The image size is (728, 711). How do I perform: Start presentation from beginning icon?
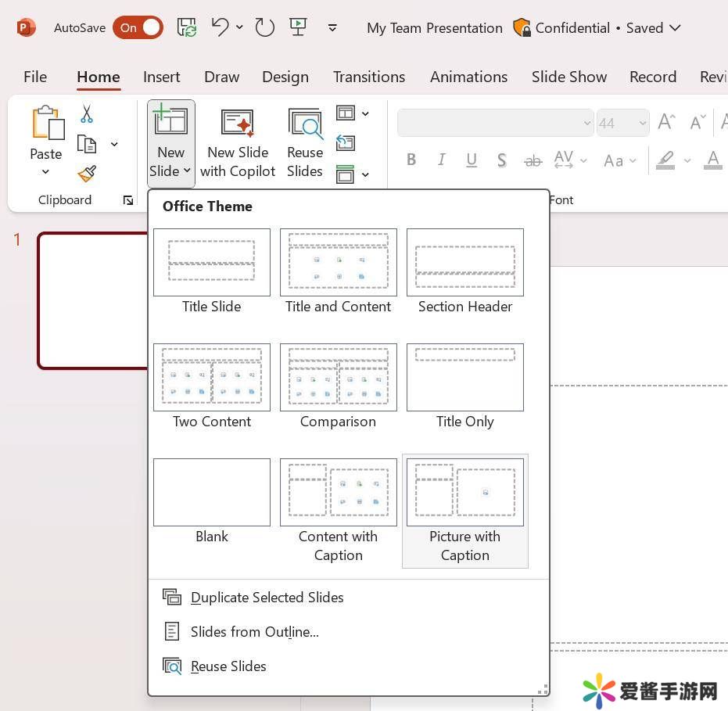[x=299, y=27]
